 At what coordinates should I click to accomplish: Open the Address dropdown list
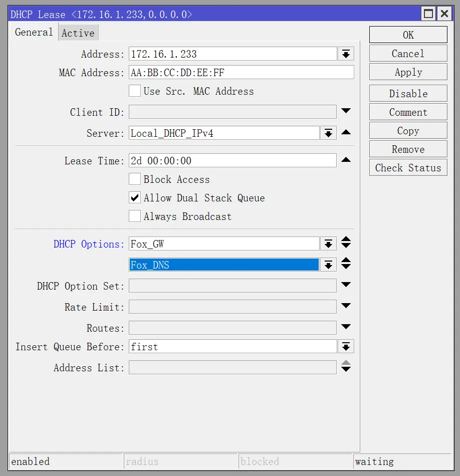pos(346,54)
